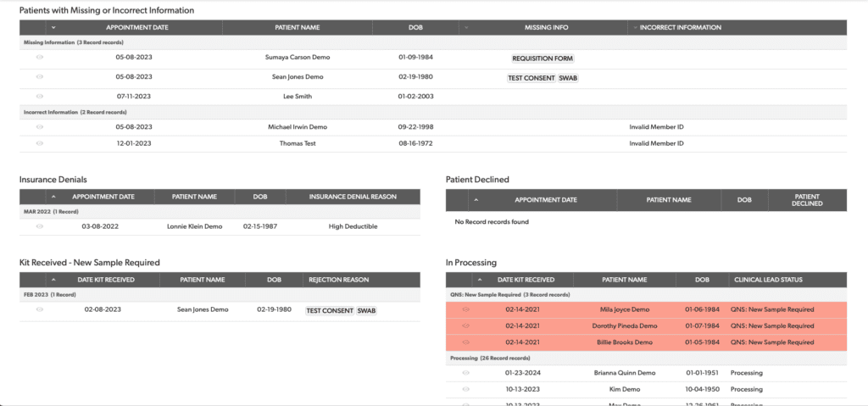The width and height of the screenshot is (868, 406).
Task: Open eye icon on Brianna Quinn Demo row
Action: click(x=465, y=373)
